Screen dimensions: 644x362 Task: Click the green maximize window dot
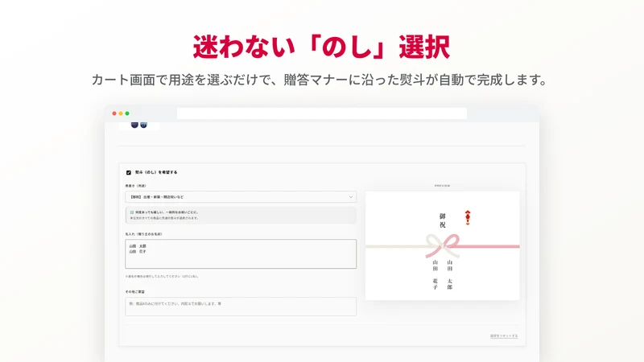pyautogui.click(x=127, y=113)
